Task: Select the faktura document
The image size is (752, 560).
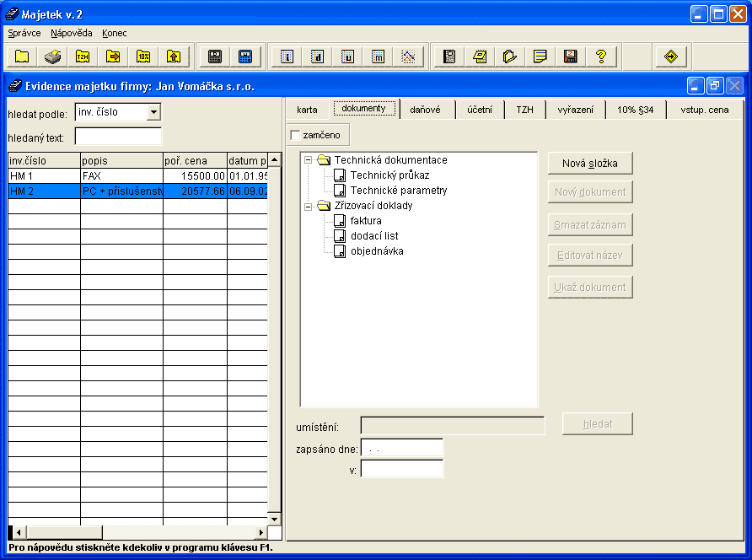Action: coord(366,221)
